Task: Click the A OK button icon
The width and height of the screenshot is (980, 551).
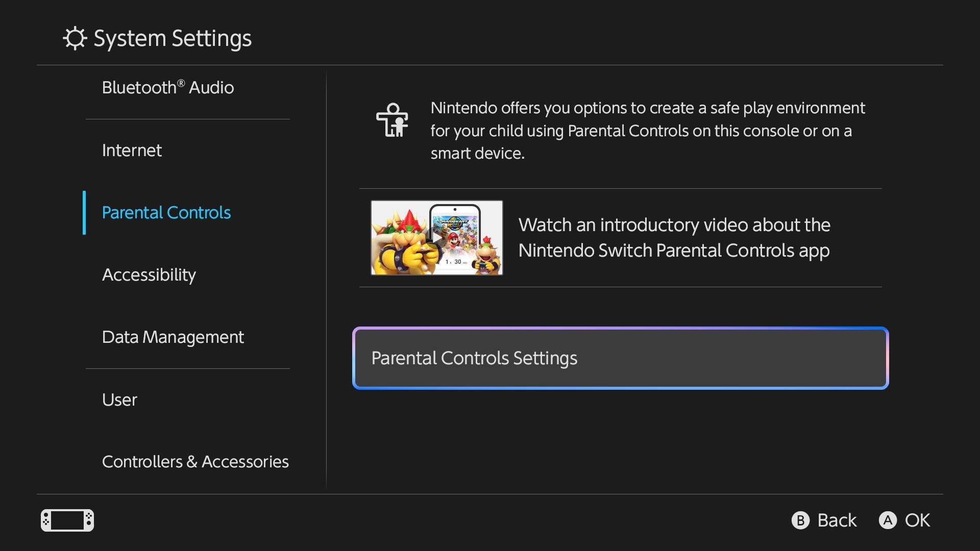Action: (888, 520)
